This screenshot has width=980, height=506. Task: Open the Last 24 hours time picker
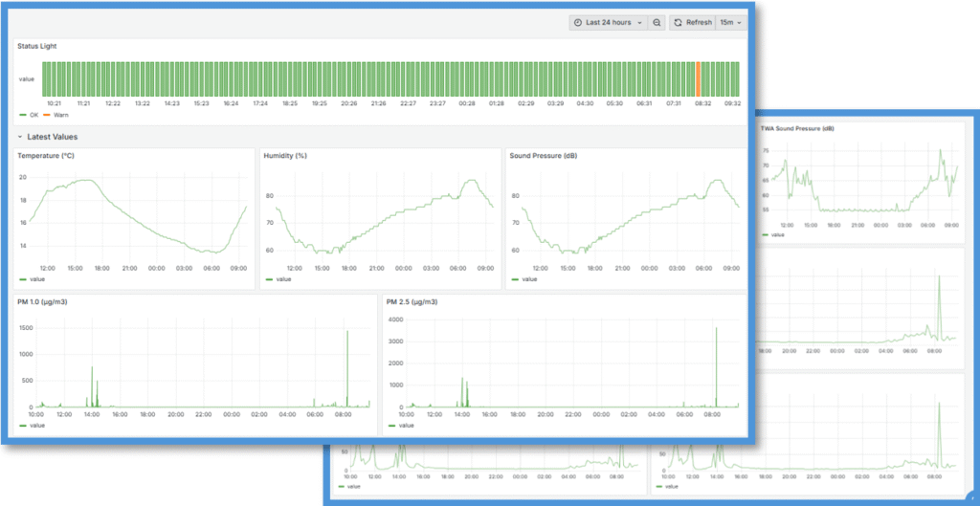(608, 23)
